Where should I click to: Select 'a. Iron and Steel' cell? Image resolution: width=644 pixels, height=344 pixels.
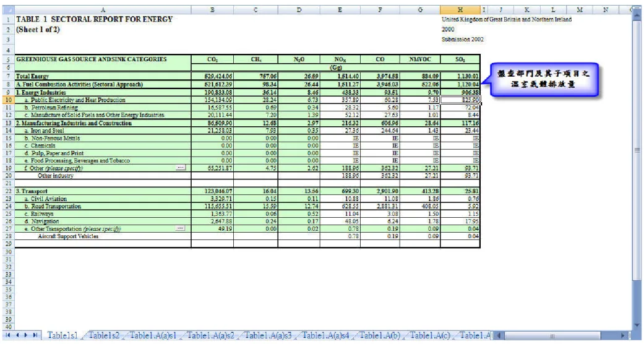pos(103,131)
